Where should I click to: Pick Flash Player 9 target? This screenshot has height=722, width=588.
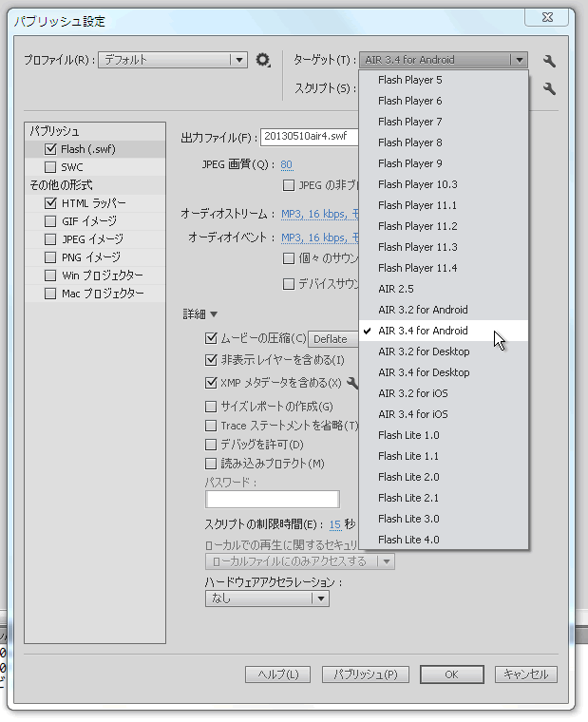(x=444, y=163)
